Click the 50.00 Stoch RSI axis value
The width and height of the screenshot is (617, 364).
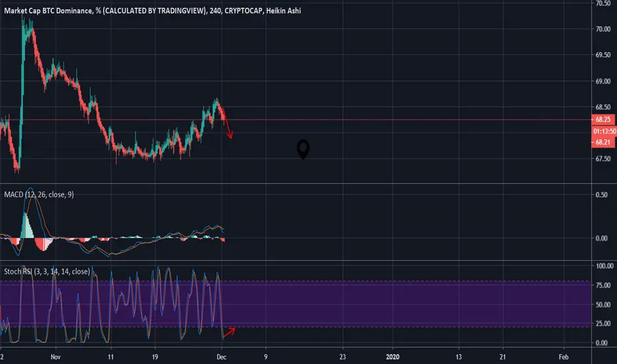(x=603, y=304)
